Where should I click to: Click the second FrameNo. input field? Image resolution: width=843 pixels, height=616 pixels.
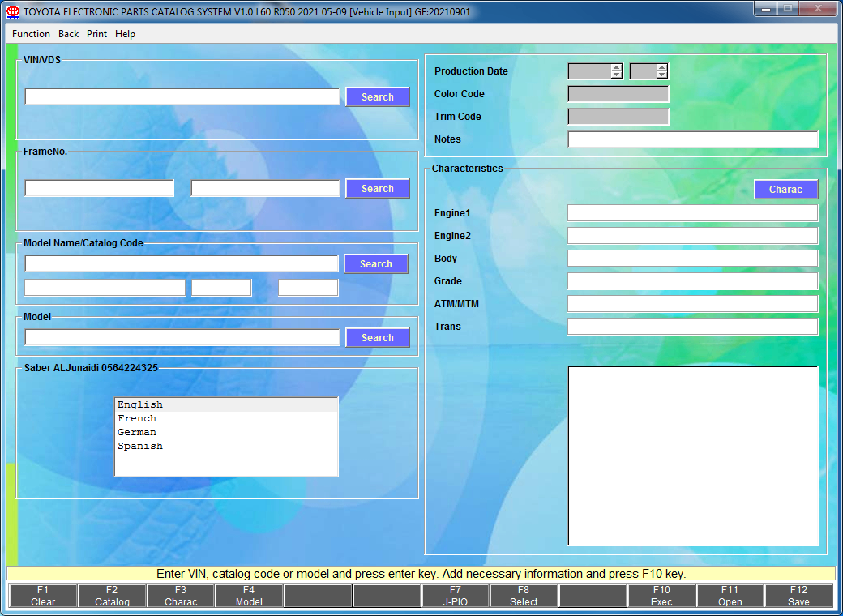click(266, 188)
